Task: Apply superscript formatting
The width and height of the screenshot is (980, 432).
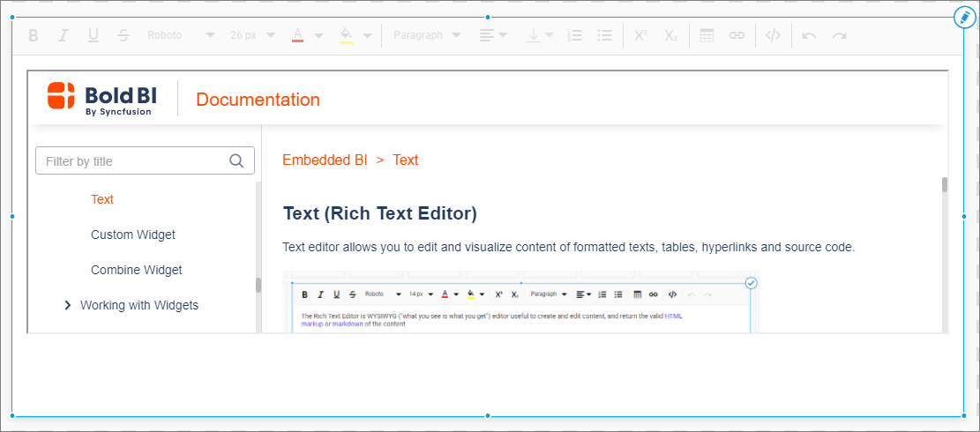Action: pos(640,35)
